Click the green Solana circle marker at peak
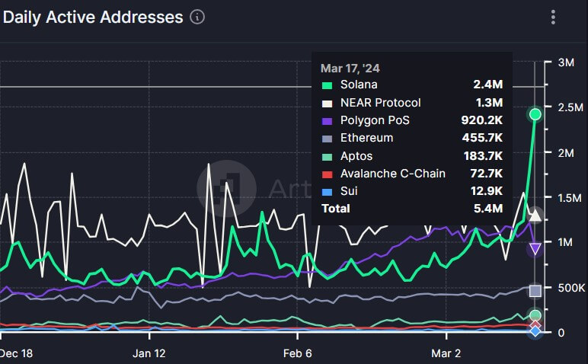Image resolution: width=588 pixels, height=364 pixels. point(535,114)
